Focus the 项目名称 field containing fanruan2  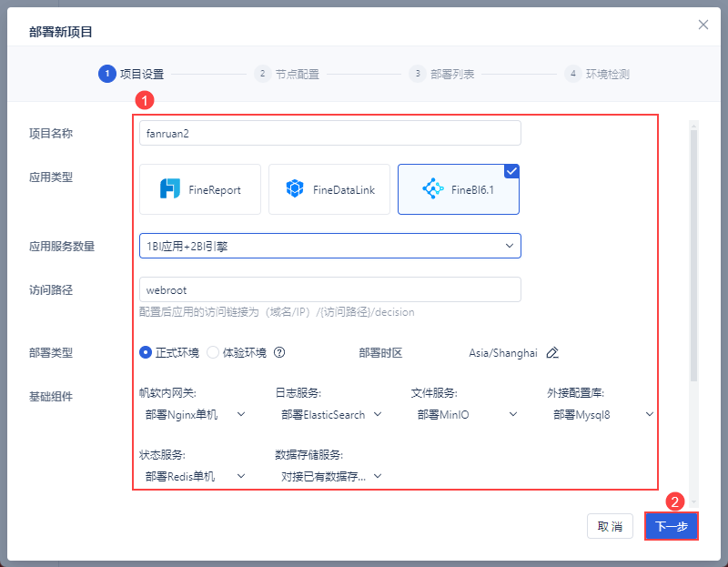coord(330,133)
